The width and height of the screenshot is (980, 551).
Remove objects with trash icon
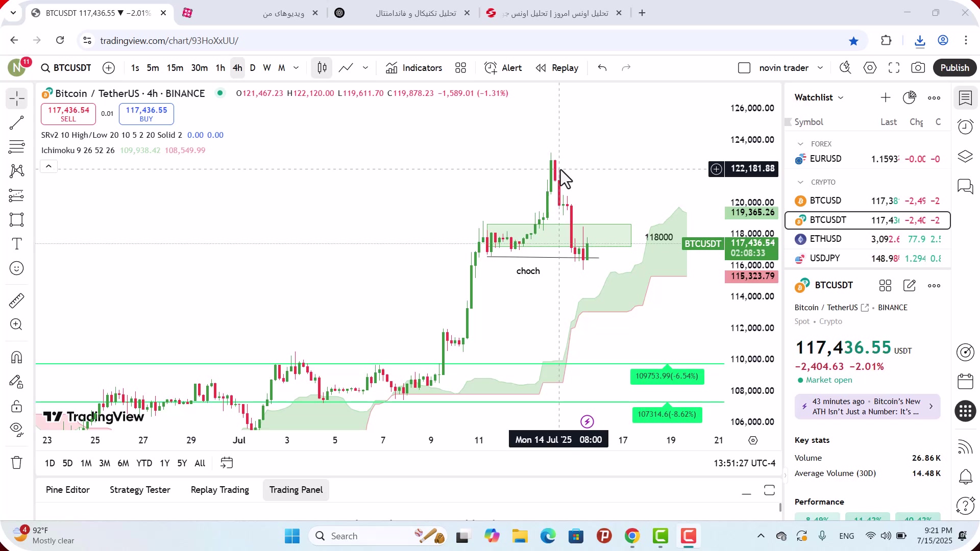(x=17, y=462)
